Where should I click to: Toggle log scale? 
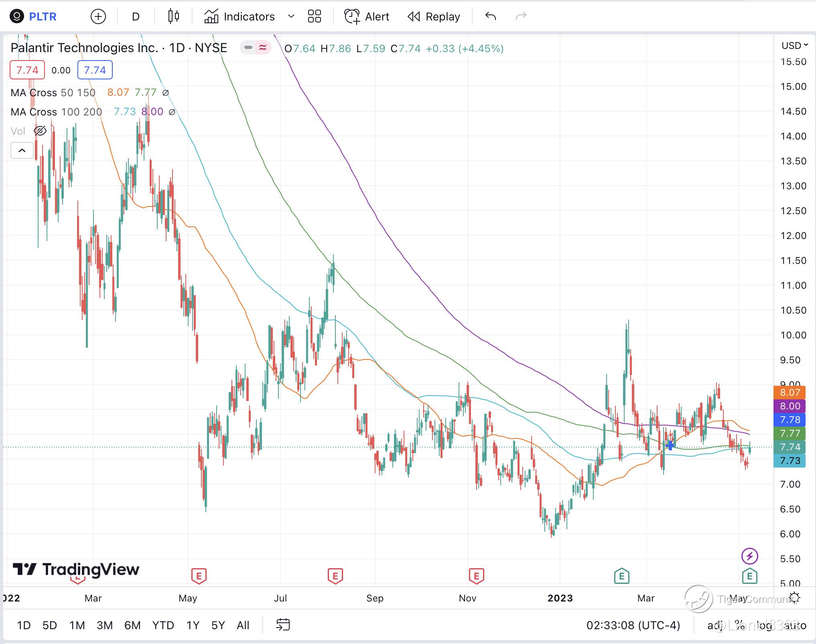(x=764, y=625)
